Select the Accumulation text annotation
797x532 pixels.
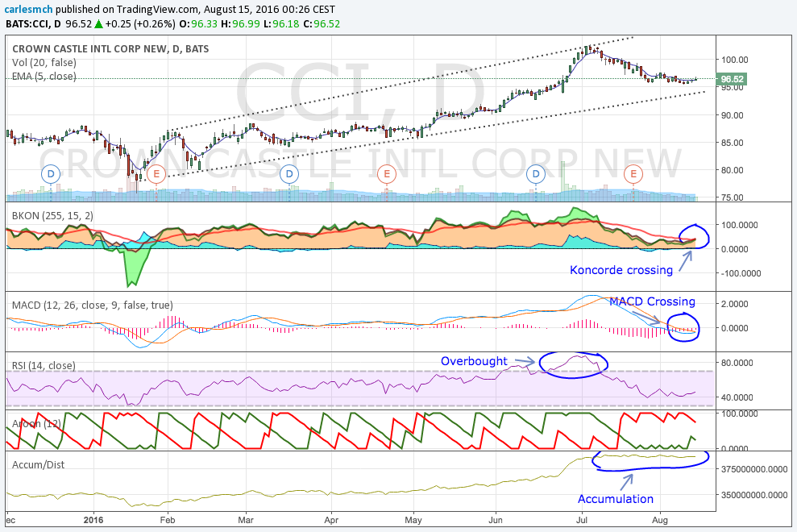(616, 499)
